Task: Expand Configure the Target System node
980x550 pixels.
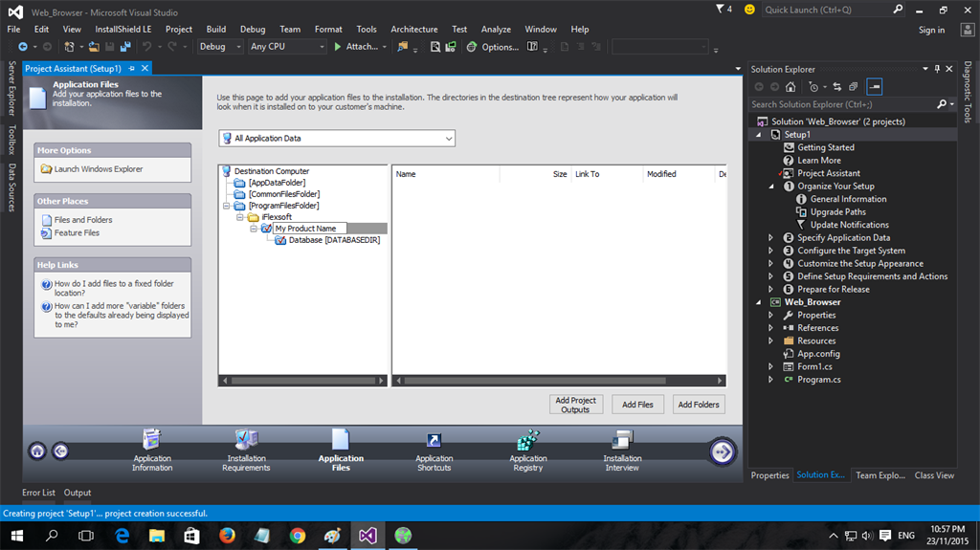Action: [x=771, y=251]
